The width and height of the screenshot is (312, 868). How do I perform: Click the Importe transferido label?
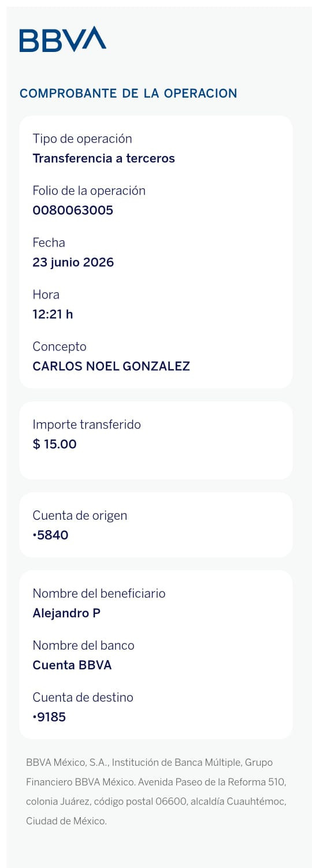coord(87,424)
